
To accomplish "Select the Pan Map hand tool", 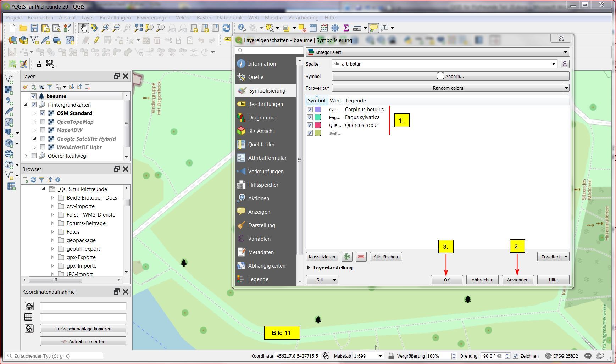I will (x=83, y=28).
